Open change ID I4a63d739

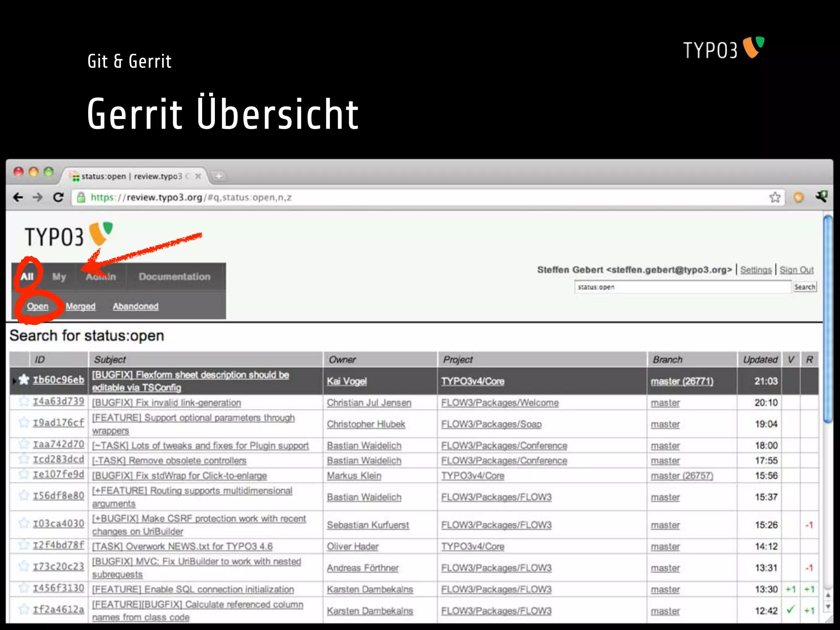[x=58, y=401]
